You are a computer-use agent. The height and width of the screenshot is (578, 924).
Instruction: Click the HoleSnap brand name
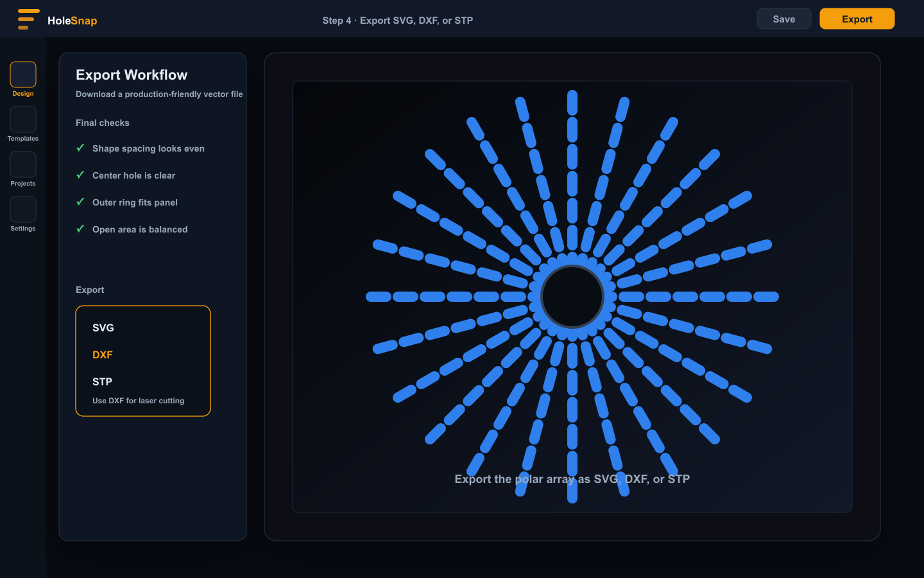tap(73, 21)
